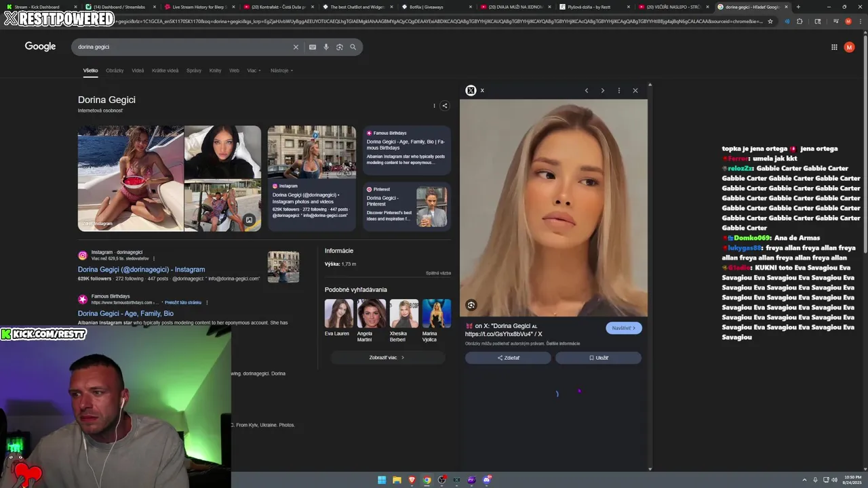Bookmark this page with star icon
This screenshot has width=868, height=488.
(x=770, y=21)
